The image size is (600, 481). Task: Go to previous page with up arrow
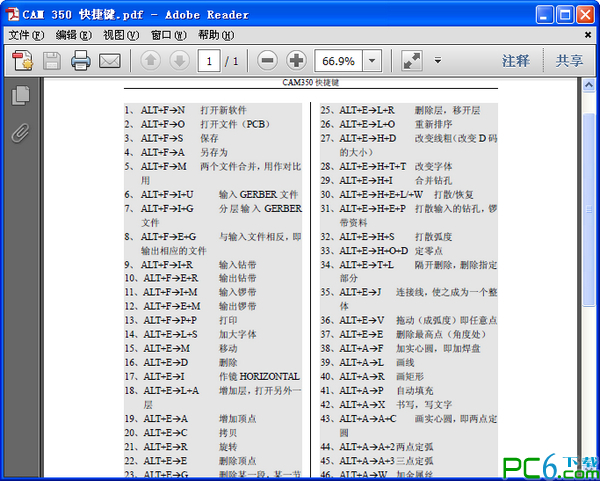click(x=150, y=61)
